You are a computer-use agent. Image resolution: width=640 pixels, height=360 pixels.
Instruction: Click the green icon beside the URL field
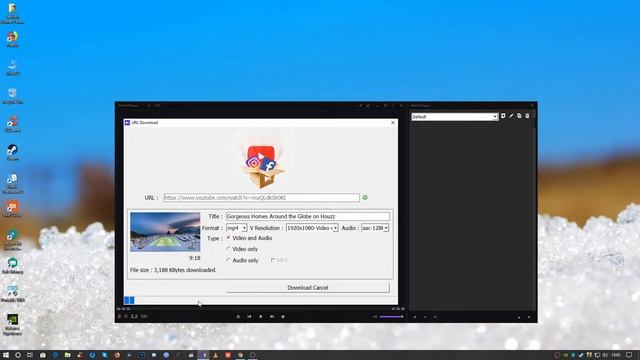click(365, 198)
